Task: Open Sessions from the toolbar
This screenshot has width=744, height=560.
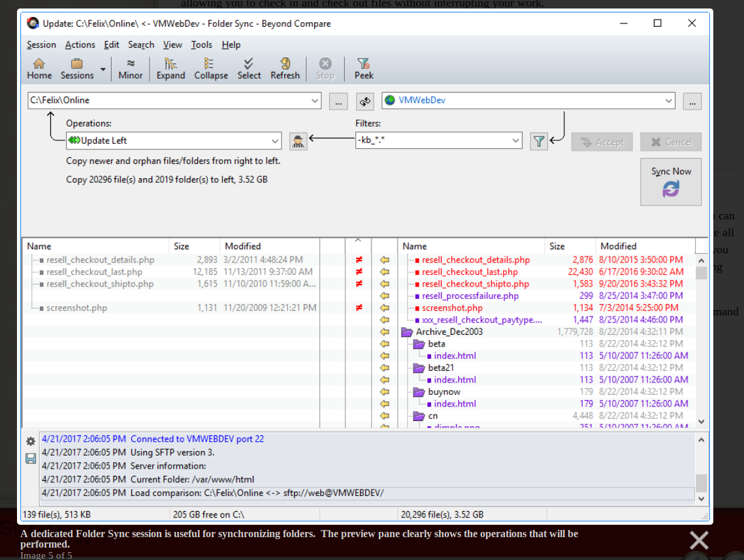Action: [x=77, y=69]
